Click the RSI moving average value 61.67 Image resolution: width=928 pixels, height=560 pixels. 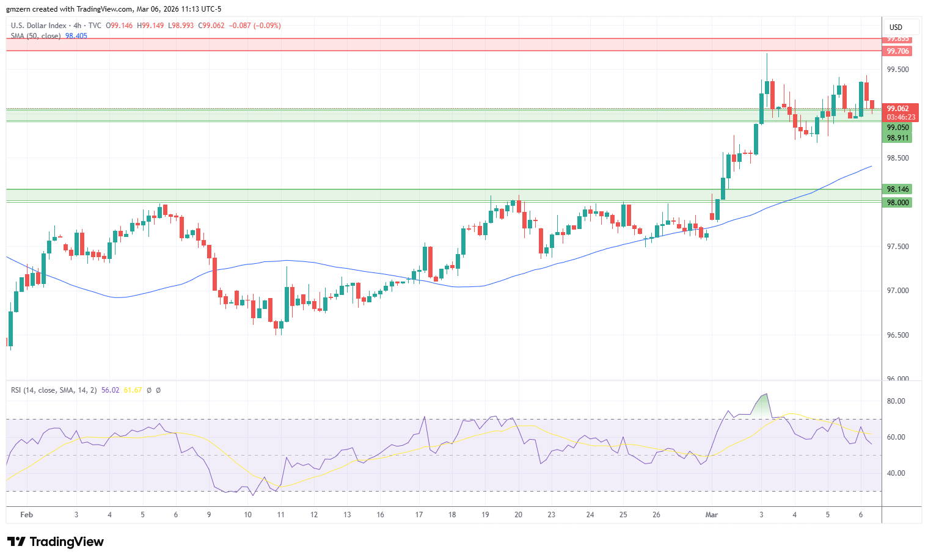coord(133,390)
